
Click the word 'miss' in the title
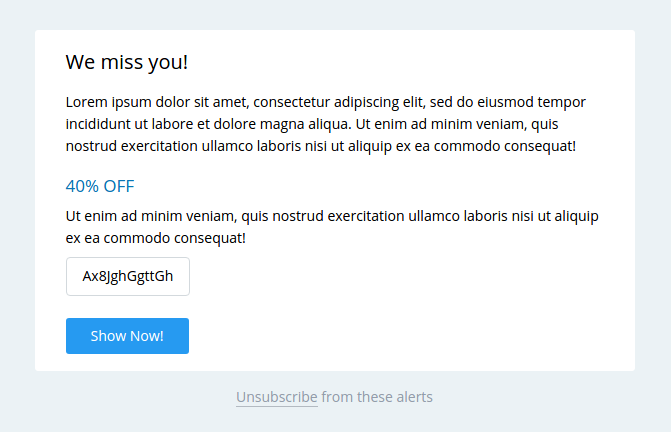click(x=126, y=62)
